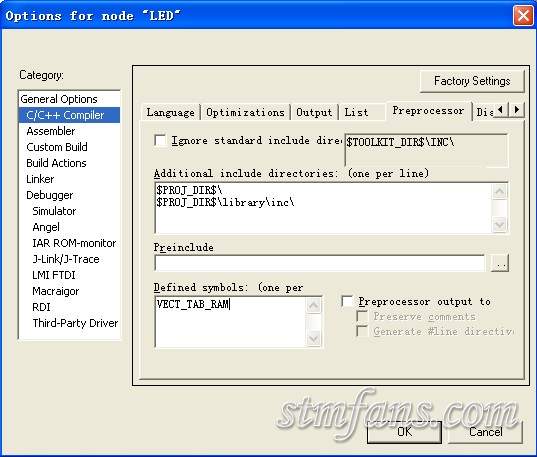Open the partially shown Diagnostics tab
The height and width of the screenshot is (457, 537).
(484, 112)
